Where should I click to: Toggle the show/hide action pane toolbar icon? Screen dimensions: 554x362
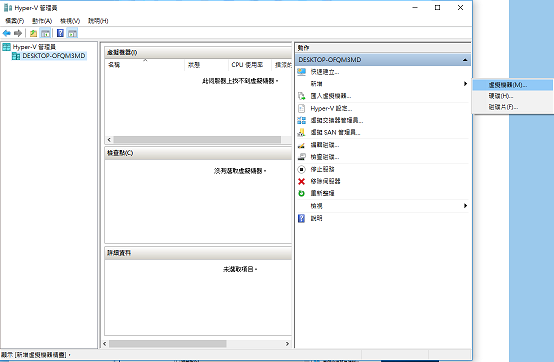72,33
